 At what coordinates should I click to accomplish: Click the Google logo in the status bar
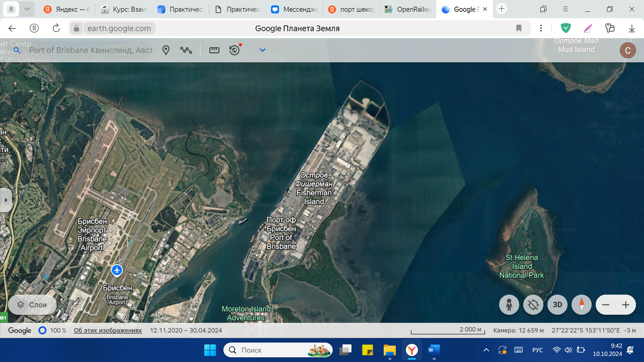[x=20, y=330]
